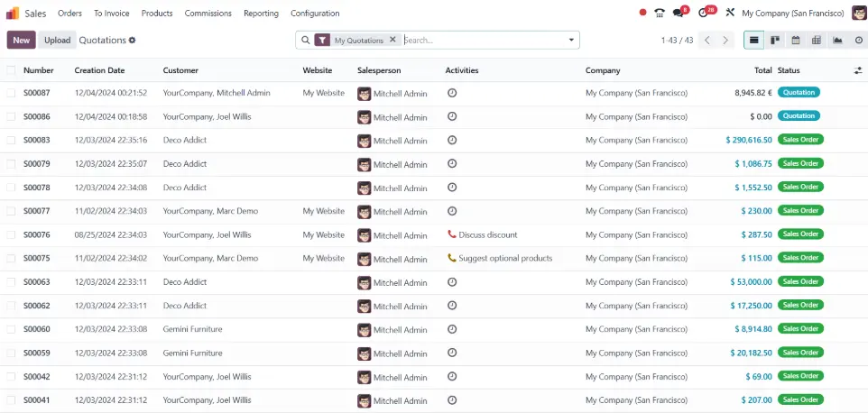Click the 1-43 / 43 pager text
The image size is (868, 413).
click(x=677, y=41)
